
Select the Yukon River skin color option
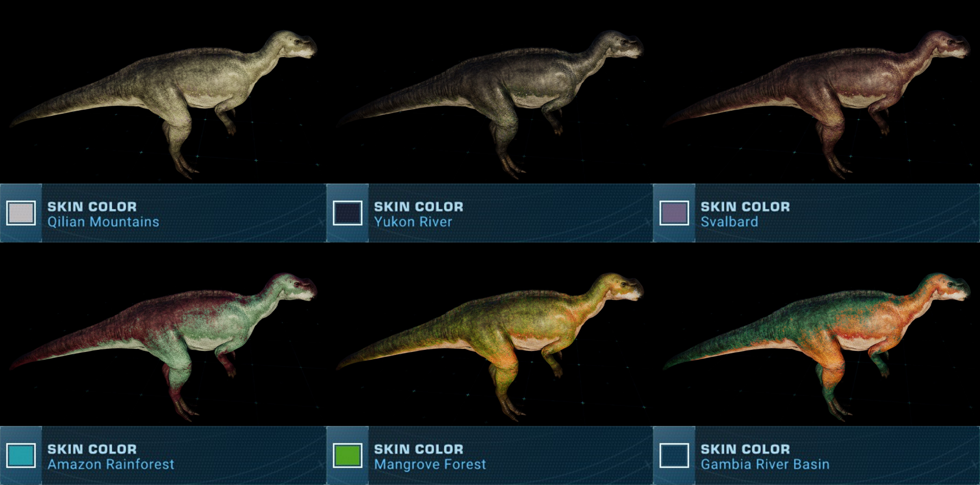(x=413, y=222)
